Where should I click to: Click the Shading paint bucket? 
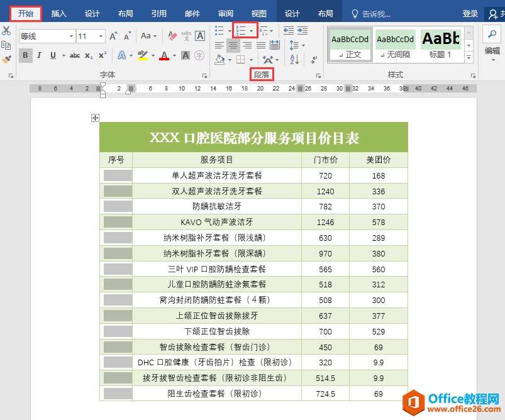(219, 60)
